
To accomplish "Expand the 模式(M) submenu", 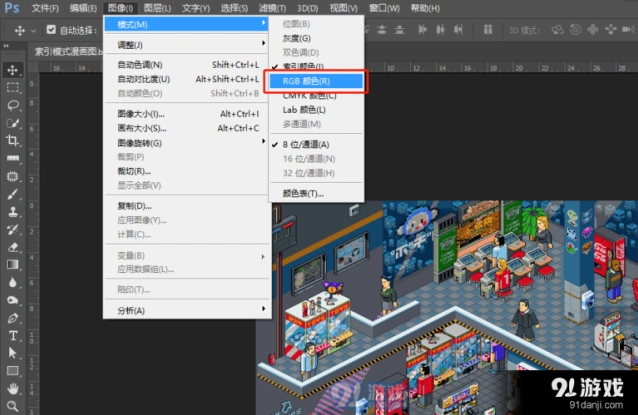I will (186, 24).
